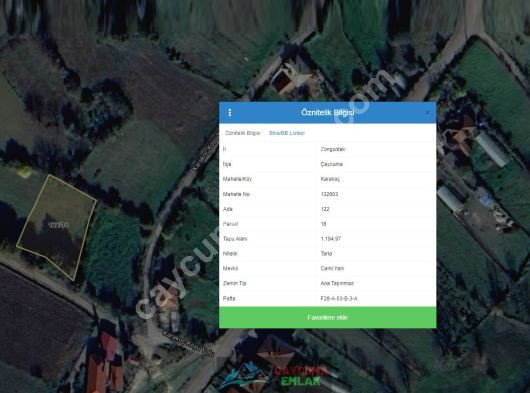Click the Tapu Alanı value 1.194,97
530x393 pixels.
pos(331,239)
